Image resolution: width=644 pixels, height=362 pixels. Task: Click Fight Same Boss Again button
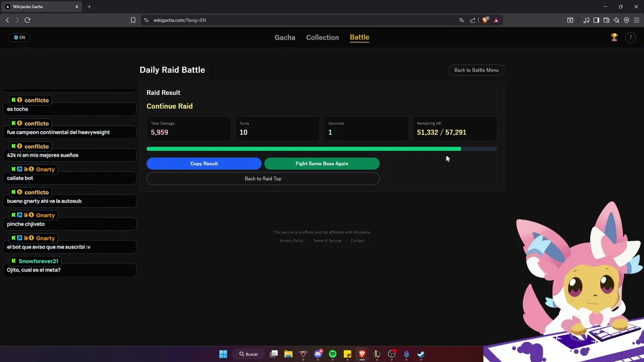[x=322, y=163]
